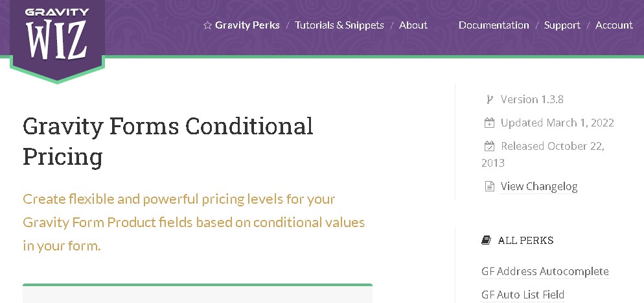The image size is (644, 303).
Task: Click the book icon beside All Perks
Action: 486,240
